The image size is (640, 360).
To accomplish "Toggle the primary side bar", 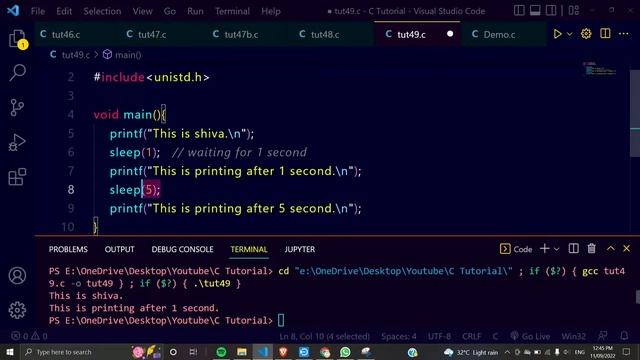I will (519, 10).
